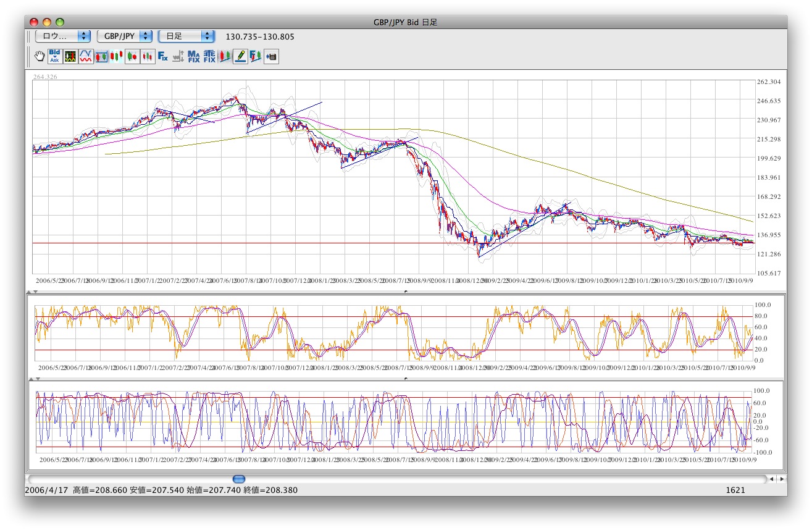Image resolution: width=812 pixels, height=530 pixels.
Task: Click the save chart floppy disk icon
Action: (x=271, y=57)
